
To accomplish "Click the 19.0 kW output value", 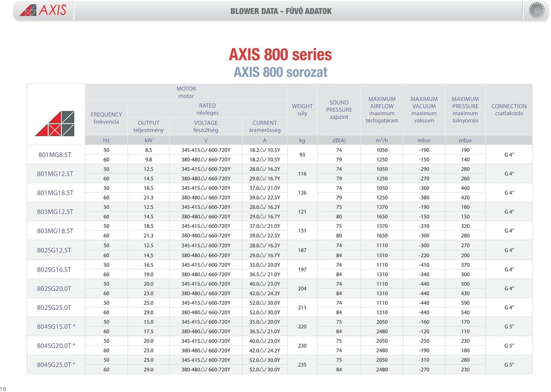I will (148, 274).
